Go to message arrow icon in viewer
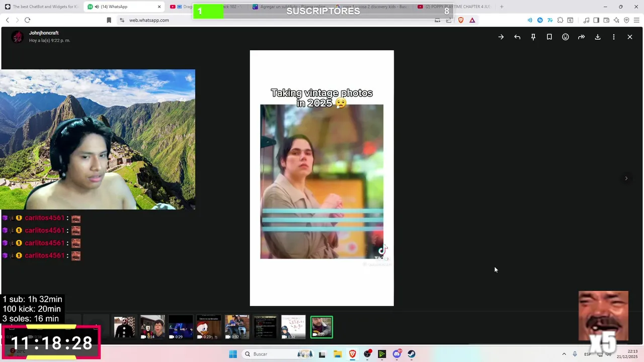Image resolution: width=644 pixels, height=362 pixels. [x=501, y=37]
